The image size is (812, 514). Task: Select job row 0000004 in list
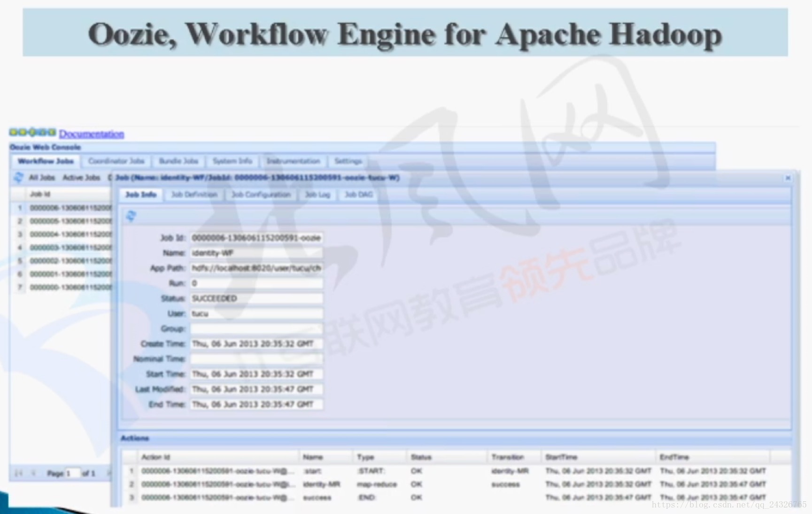point(61,234)
